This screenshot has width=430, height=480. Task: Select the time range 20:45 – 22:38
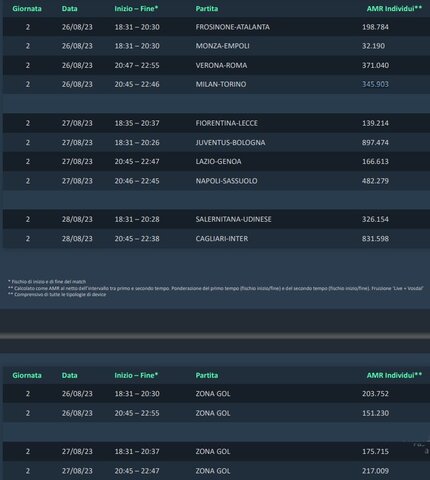pos(137,239)
